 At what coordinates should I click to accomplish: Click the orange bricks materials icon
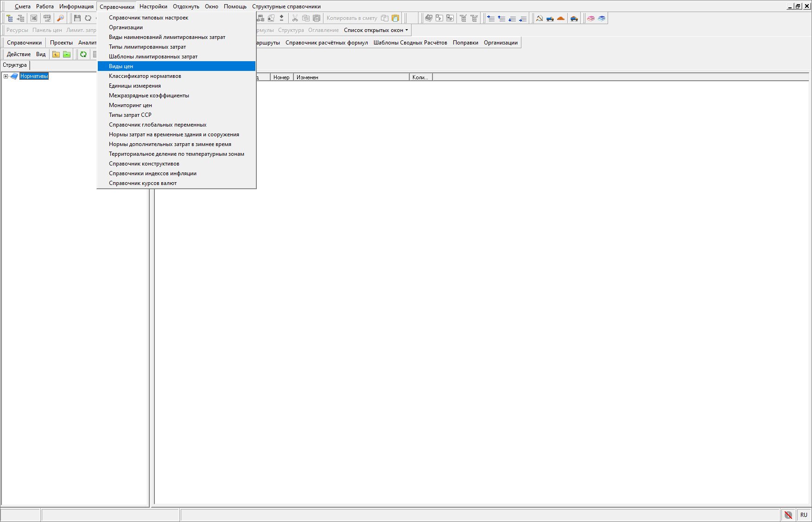pos(561,18)
